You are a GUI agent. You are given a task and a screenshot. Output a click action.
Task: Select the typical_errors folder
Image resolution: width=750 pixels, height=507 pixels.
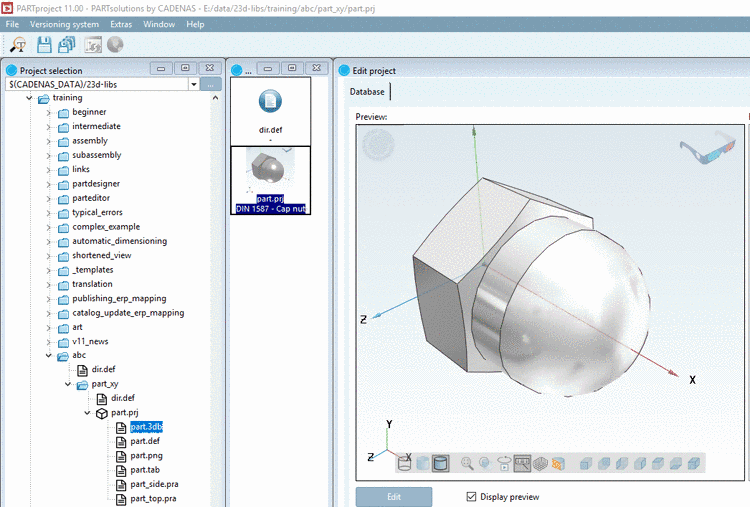(x=97, y=212)
